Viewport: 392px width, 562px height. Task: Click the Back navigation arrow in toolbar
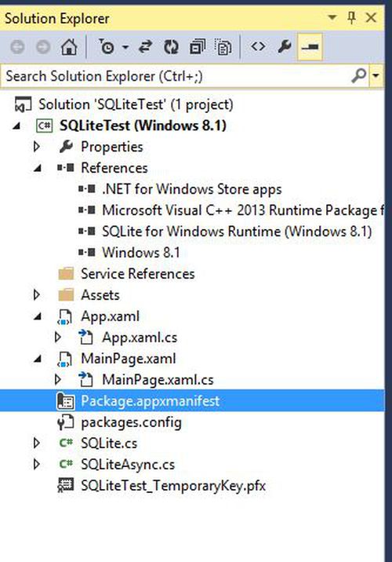click(x=17, y=47)
